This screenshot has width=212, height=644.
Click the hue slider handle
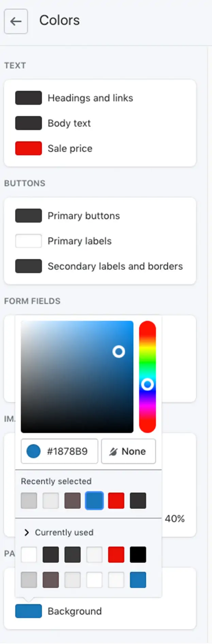click(147, 384)
